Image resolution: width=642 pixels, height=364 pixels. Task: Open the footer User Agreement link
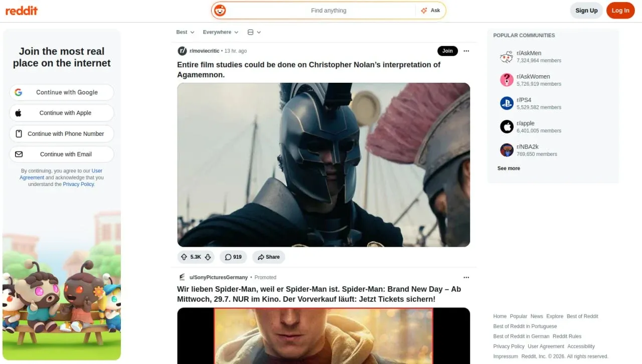pos(546,346)
